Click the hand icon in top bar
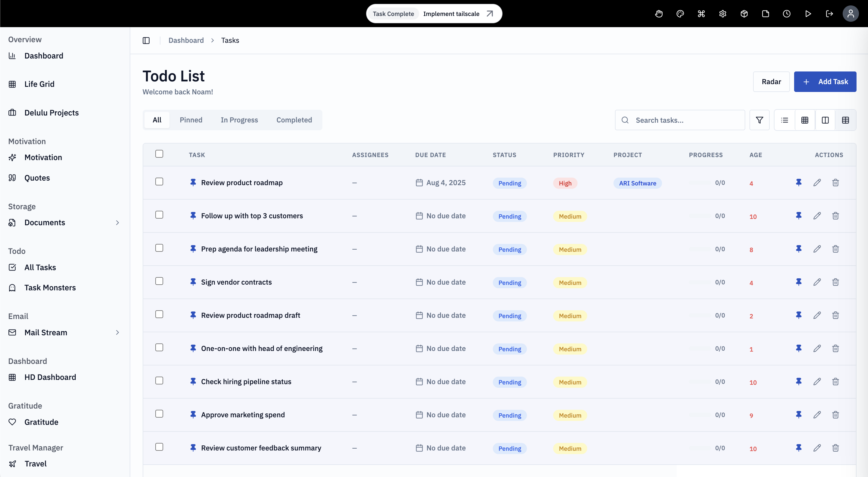Image resolution: width=868 pixels, height=477 pixels. pos(659,14)
